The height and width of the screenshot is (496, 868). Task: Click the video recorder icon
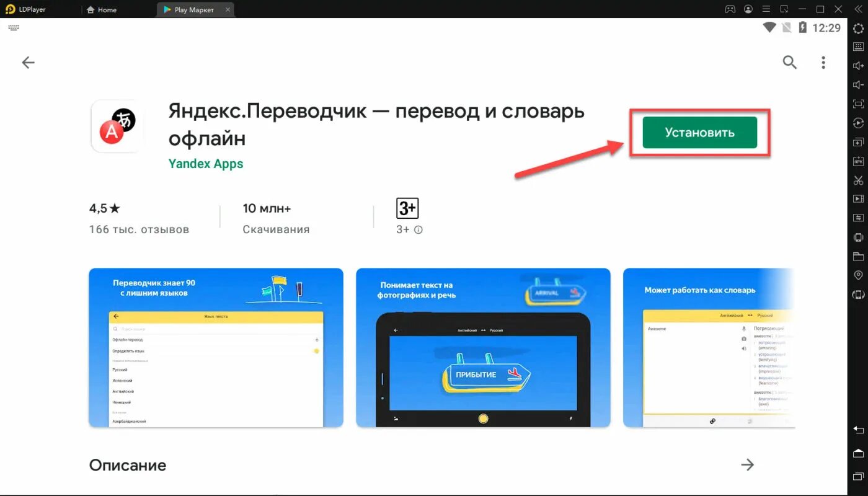tap(859, 199)
